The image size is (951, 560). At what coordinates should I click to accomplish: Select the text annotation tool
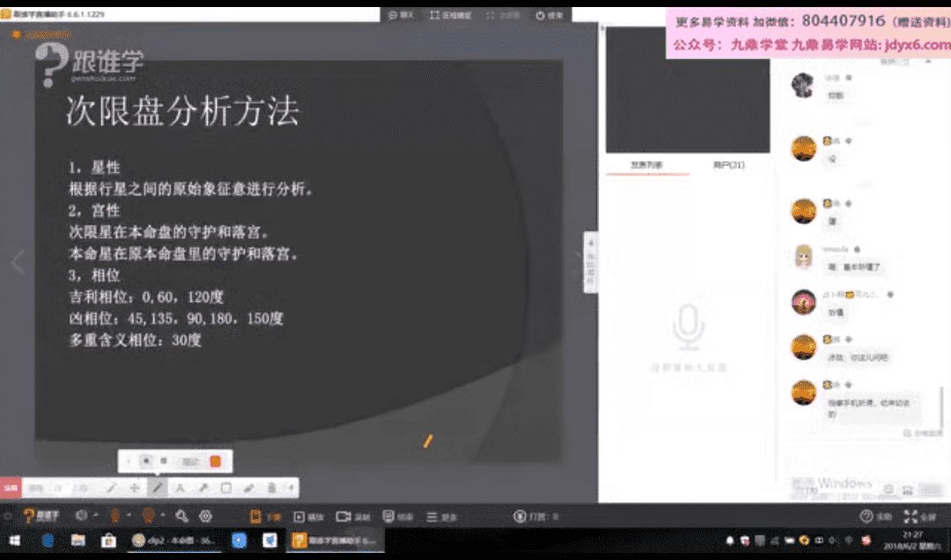tap(180, 487)
